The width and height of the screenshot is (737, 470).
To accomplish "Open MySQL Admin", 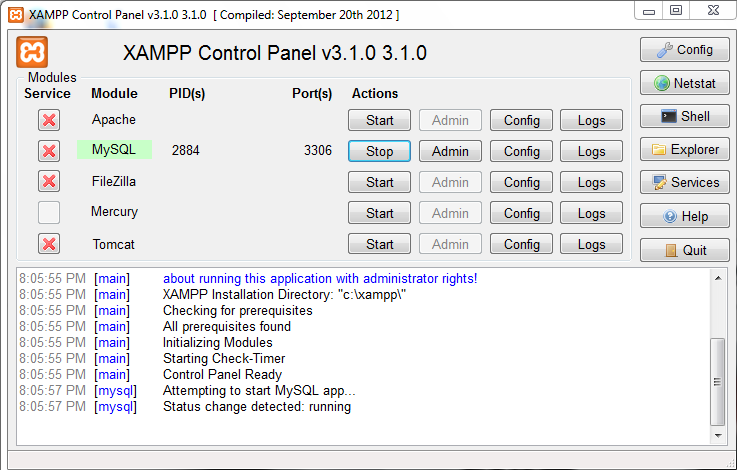I will point(450,151).
